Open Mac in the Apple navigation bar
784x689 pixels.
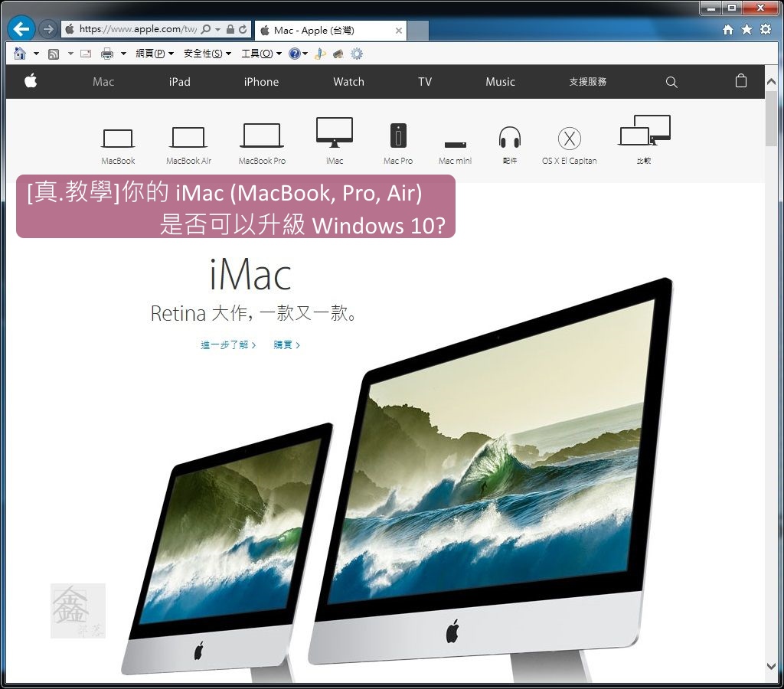(x=103, y=81)
